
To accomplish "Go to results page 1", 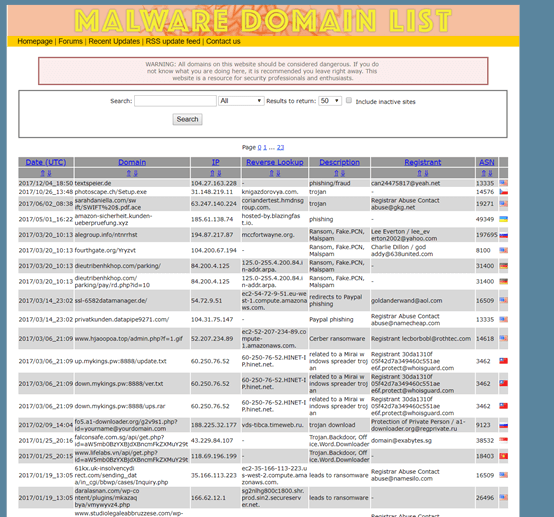I will coord(265,147).
